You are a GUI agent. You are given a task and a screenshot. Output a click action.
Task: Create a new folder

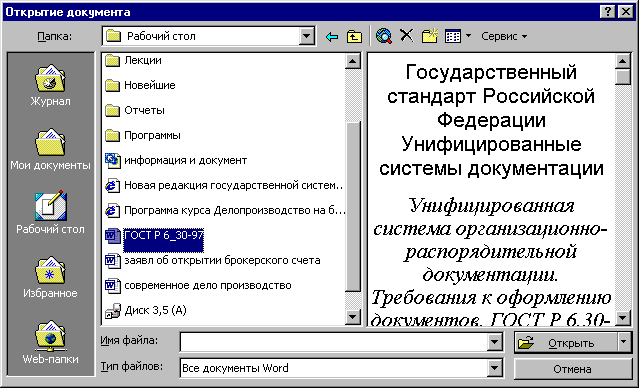(430, 36)
